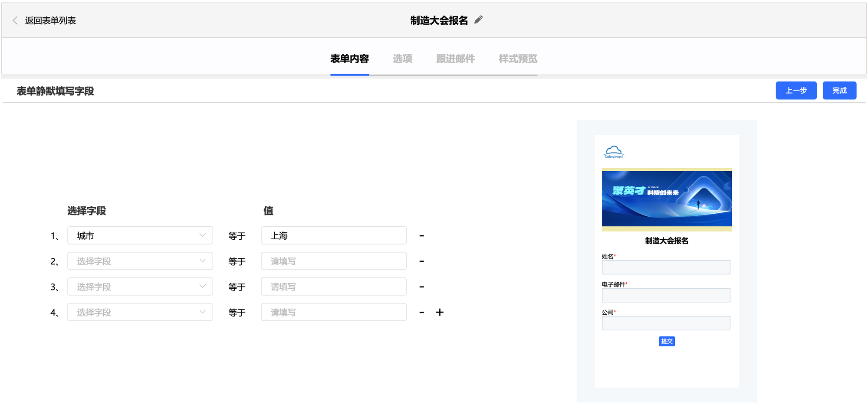Open the 城市 field dropdown in row 1
868x404 pixels.
[x=140, y=236]
